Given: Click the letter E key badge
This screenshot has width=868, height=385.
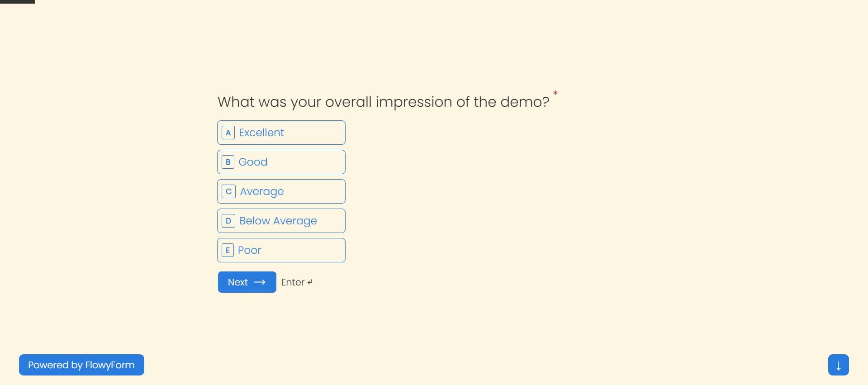Looking at the screenshot, I should click(x=228, y=250).
